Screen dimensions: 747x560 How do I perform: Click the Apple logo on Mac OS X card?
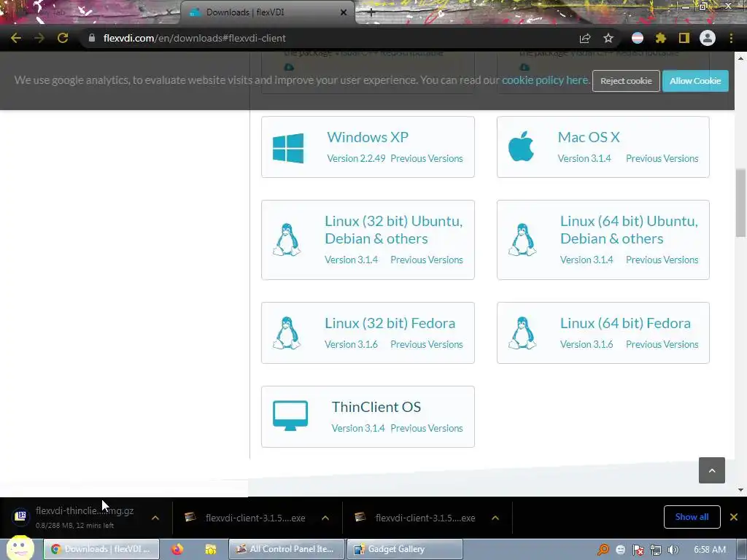coord(521,147)
